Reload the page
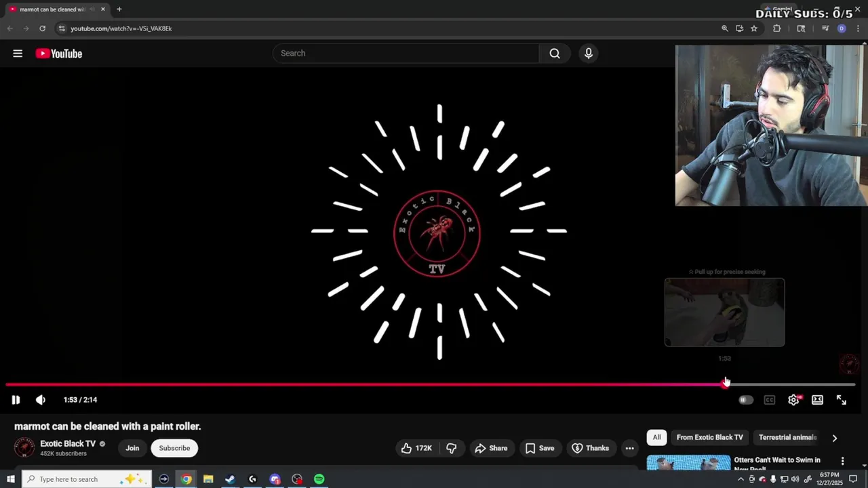 pos(42,28)
